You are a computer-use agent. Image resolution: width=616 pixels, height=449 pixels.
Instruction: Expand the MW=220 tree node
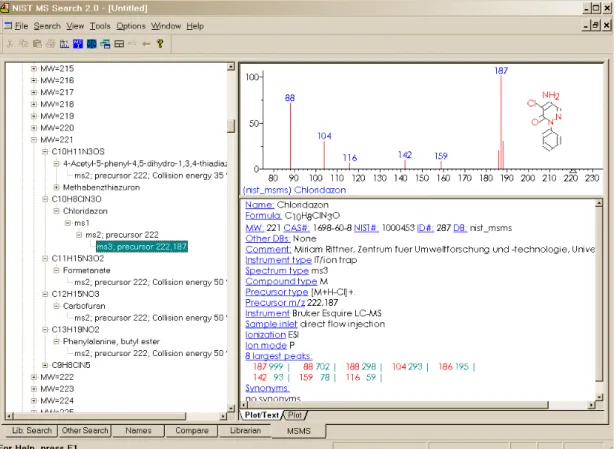click(34, 128)
